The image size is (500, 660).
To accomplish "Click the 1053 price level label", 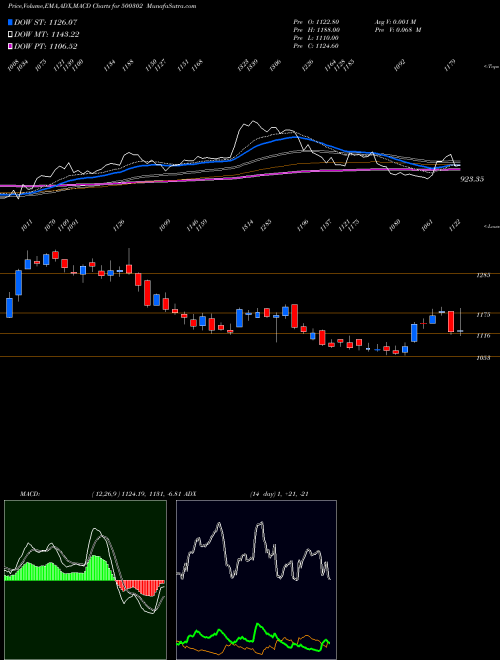I will [x=483, y=358].
